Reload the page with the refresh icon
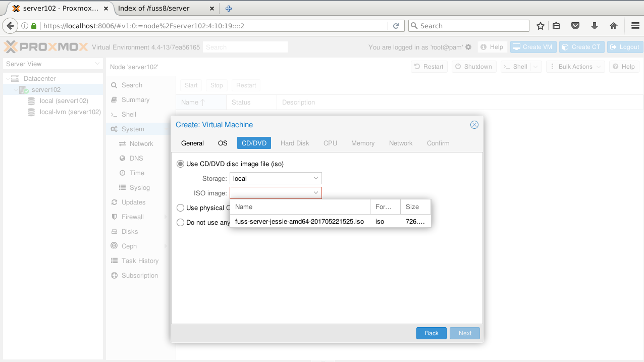This screenshot has width=644, height=362. pos(396,26)
